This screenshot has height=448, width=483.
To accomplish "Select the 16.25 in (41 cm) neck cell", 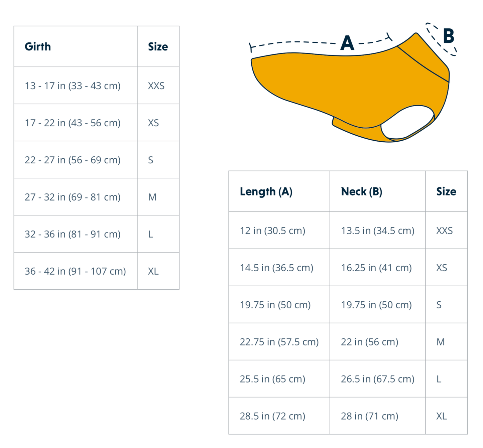I will [x=376, y=268].
